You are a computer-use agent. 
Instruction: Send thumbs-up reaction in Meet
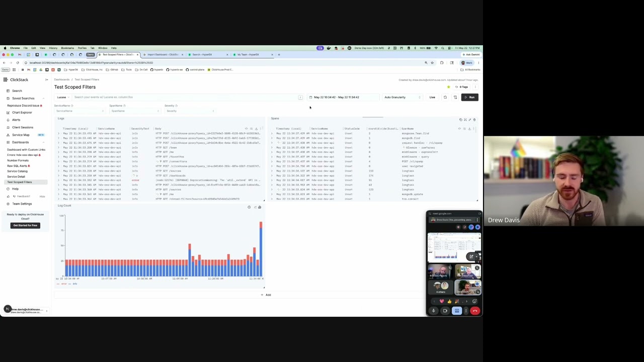click(449, 302)
